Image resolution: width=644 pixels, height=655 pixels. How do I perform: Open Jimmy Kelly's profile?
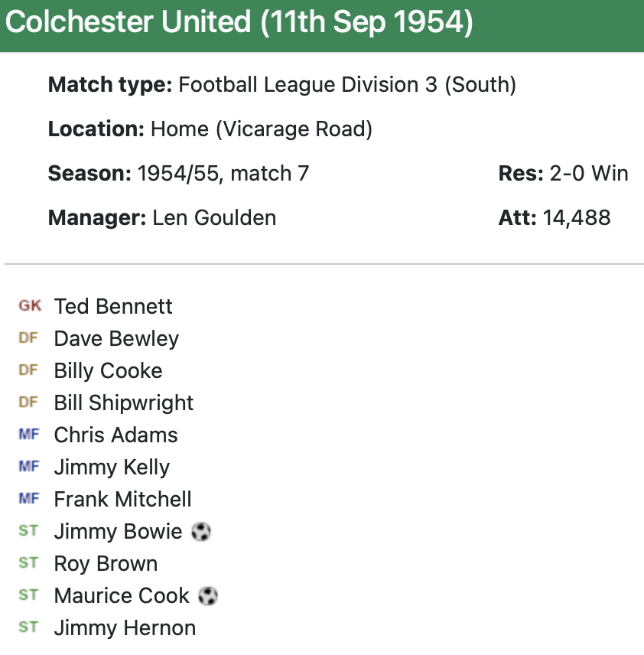pyautogui.click(x=112, y=468)
